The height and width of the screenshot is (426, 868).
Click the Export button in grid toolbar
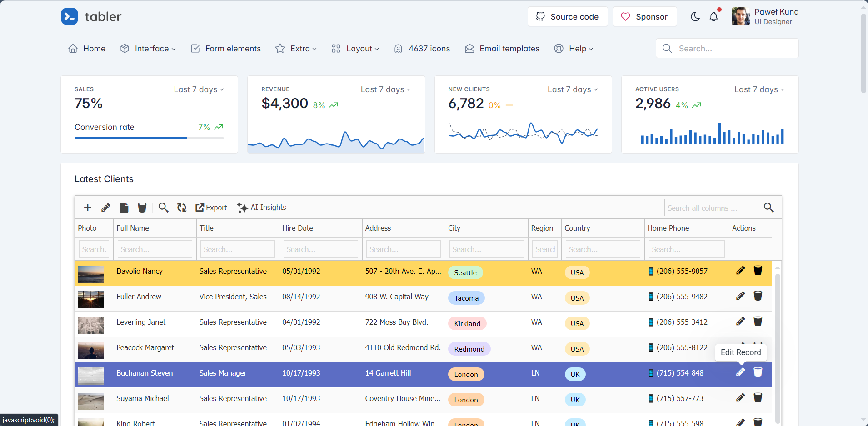pos(211,208)
